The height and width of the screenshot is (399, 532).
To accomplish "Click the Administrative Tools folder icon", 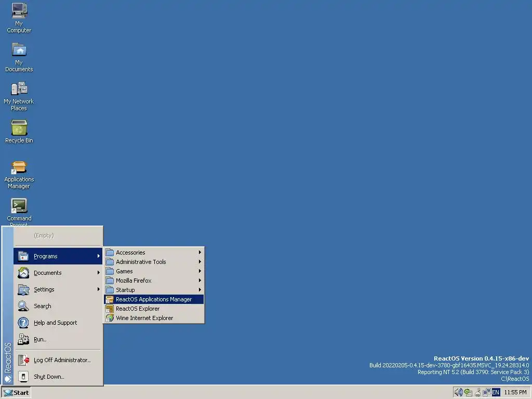I will (x=110, y=262).
